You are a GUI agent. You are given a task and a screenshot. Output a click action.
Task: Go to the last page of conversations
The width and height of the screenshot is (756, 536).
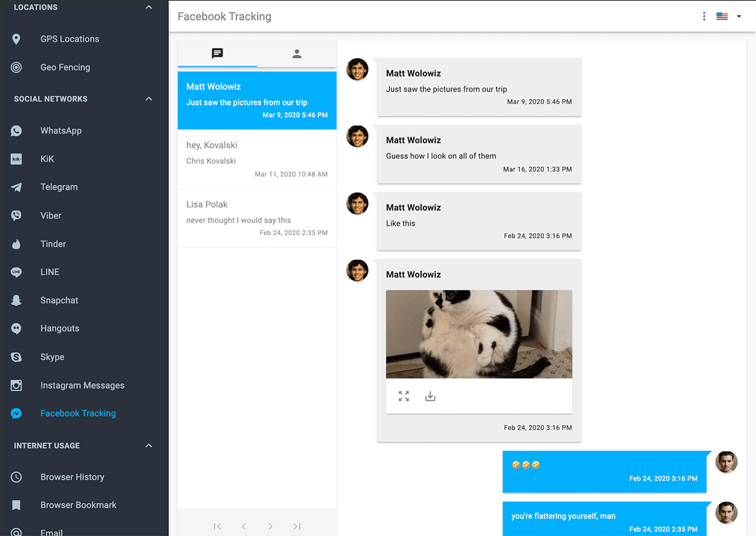[x=296, y=526]
